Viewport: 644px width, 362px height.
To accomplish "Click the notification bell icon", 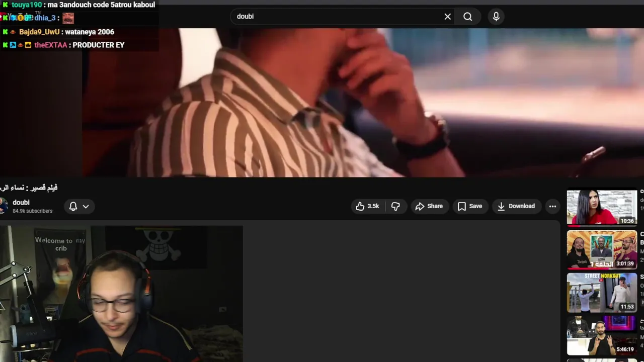I will click(x=73, y=206).
